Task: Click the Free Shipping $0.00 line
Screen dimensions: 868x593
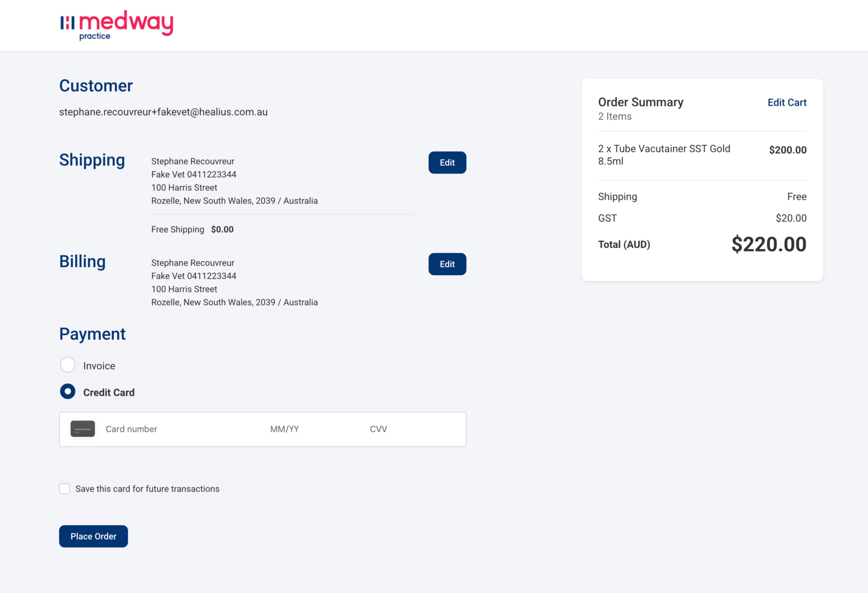Action: [193, 230]
